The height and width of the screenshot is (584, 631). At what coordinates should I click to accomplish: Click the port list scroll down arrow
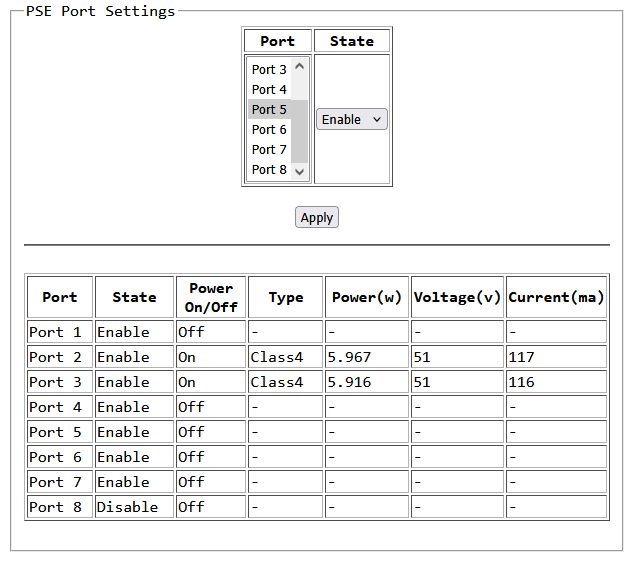[299, 172]
